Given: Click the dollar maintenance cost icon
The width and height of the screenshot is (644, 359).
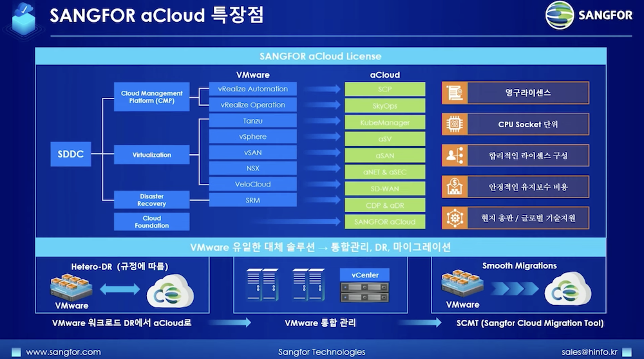Looking at the screenshot, I should [455, 187].
